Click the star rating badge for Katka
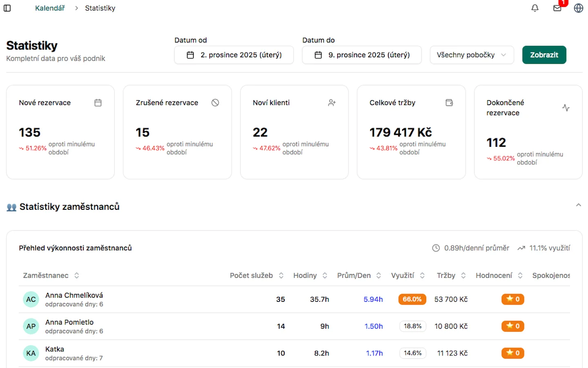 coord(513,353)
